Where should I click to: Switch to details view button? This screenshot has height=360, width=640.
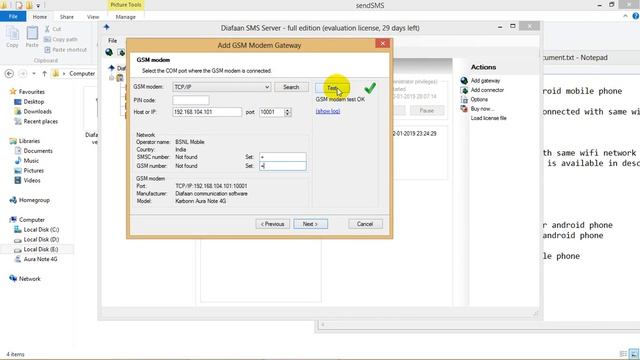623,354
